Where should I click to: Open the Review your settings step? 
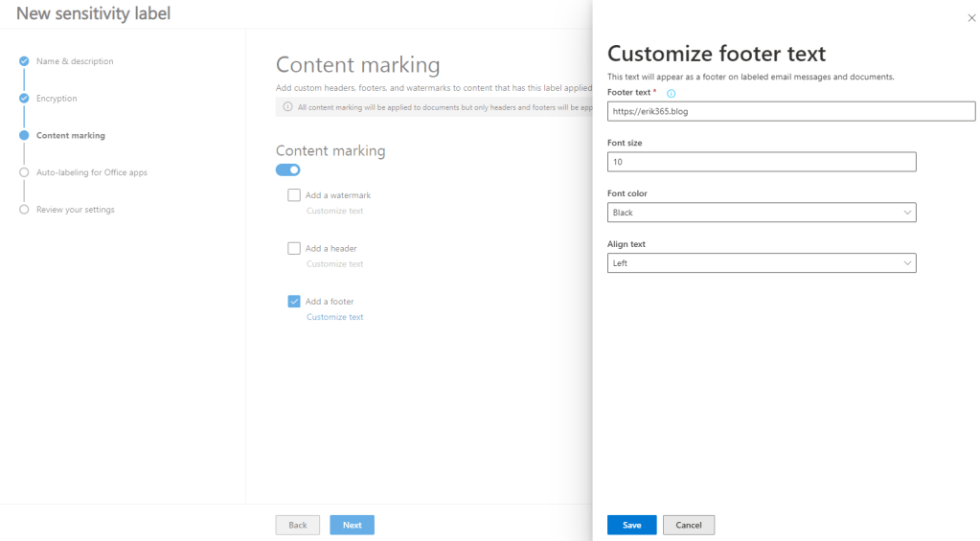tap(75, 210)
